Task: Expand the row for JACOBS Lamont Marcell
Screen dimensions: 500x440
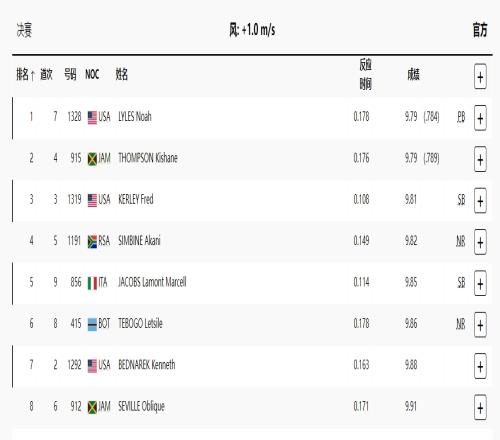Action: (x=480, y=283)
